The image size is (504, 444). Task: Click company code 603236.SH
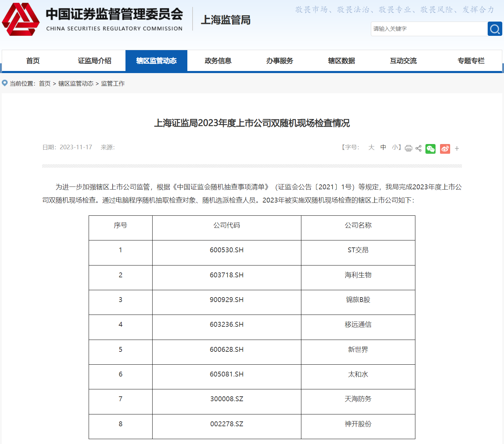(x=227, y=325)
